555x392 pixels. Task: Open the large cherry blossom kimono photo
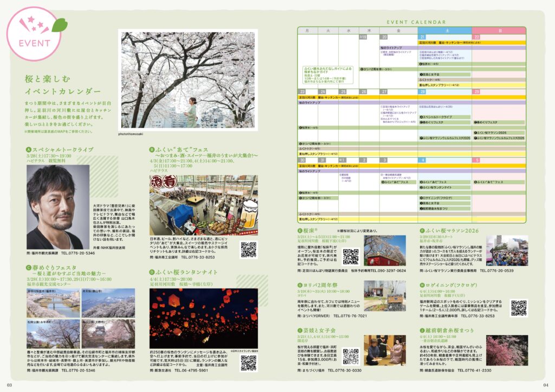point(187,80)
